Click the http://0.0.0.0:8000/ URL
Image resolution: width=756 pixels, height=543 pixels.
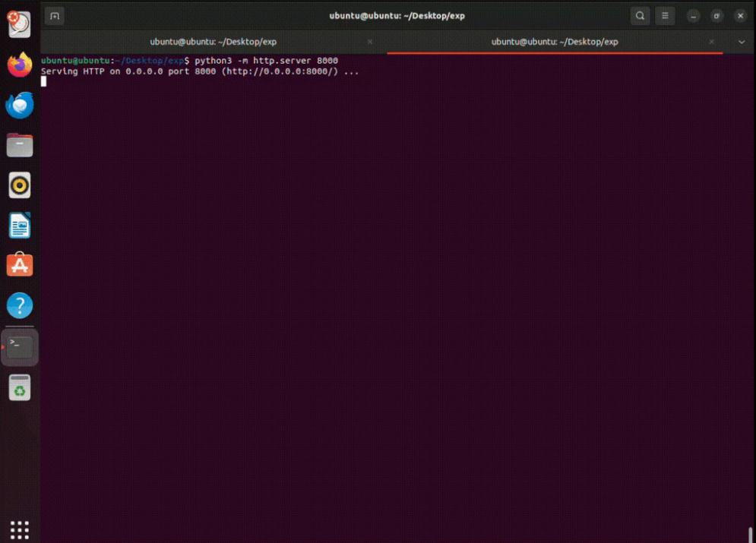tap(280, 71)
